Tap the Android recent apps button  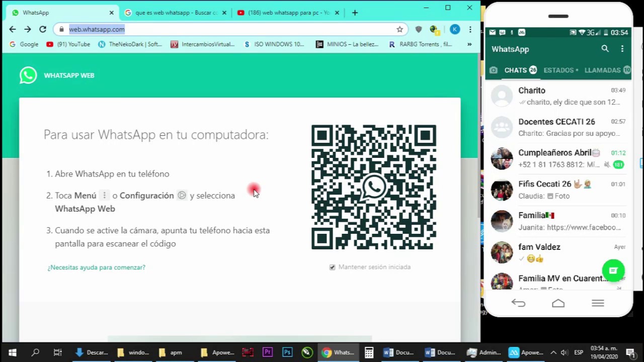click(598, 303)
